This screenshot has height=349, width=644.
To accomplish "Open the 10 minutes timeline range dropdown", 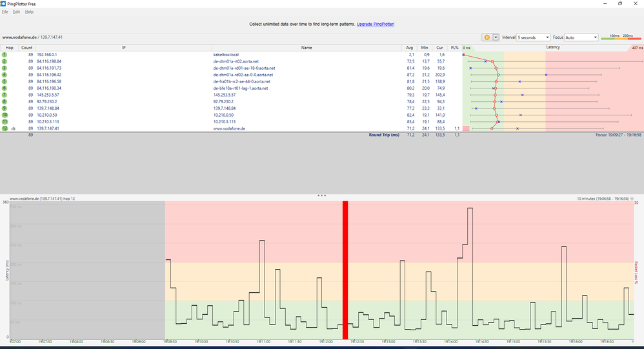I will [632, 199].
